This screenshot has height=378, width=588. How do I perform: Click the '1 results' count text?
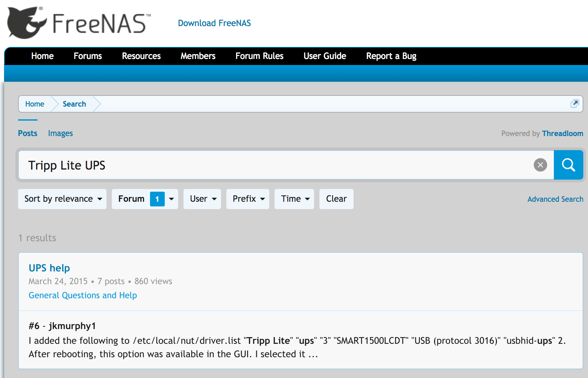coord(37,238)
